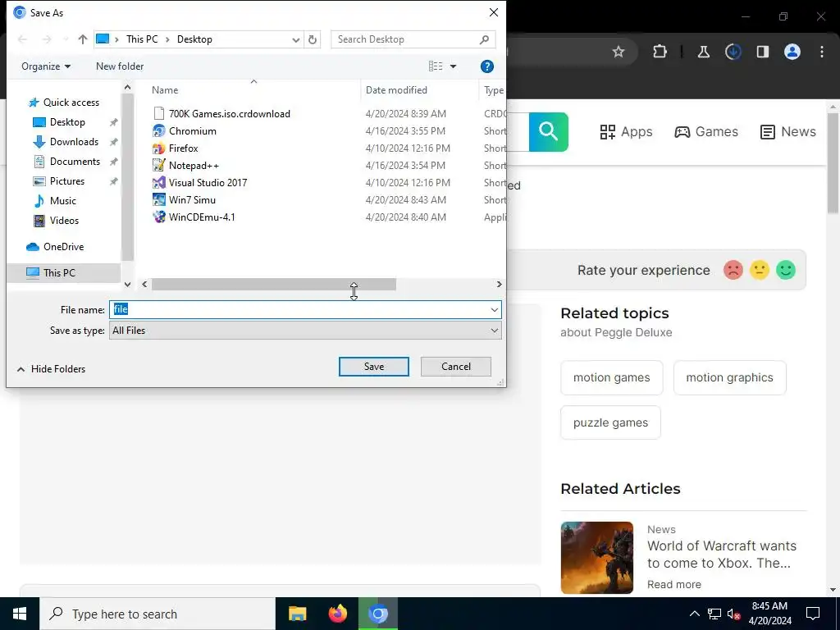Open Chrome three-dot menu

click(x=821, y=52)
